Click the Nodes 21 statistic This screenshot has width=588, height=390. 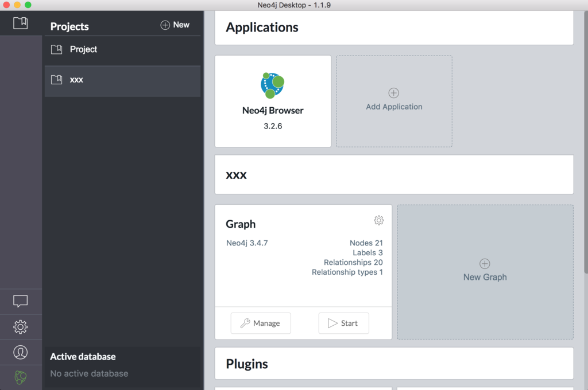point(366,243)
